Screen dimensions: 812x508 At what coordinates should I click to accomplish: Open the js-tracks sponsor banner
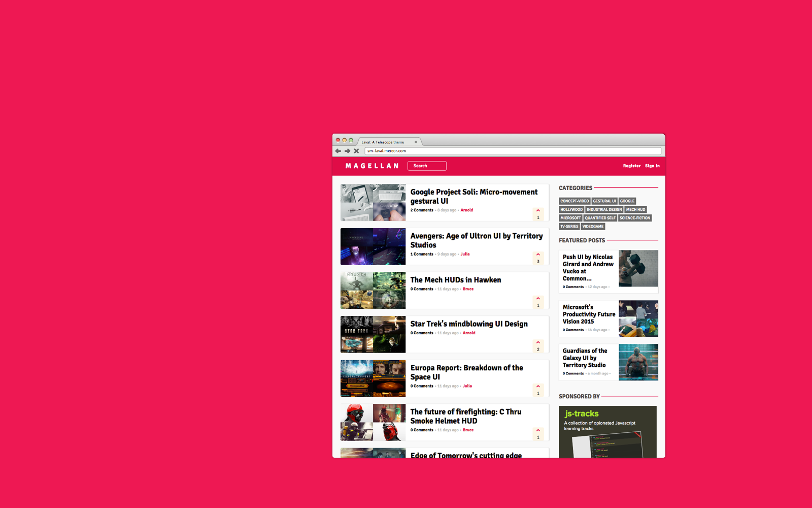click(x=607, y=432)
